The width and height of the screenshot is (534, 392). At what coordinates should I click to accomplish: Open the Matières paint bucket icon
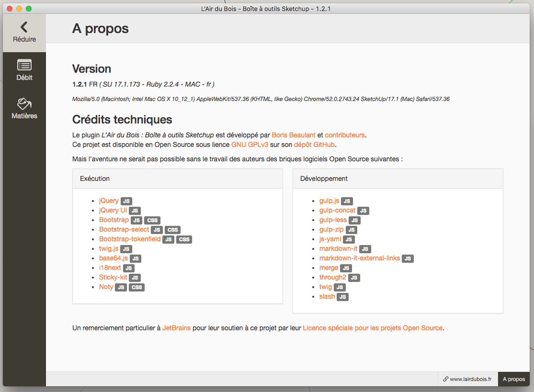24,103
